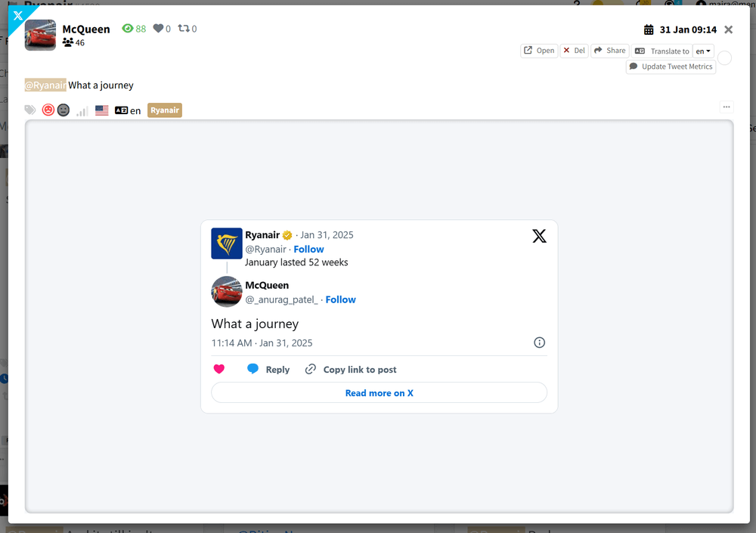Click the info circle icon in tweet

[x=539, y=342]
